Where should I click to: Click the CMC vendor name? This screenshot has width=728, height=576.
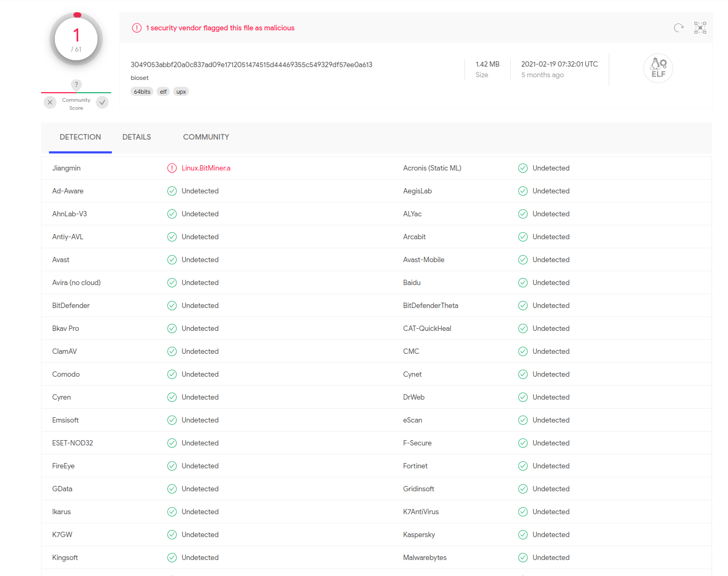[x=411, y=351]
